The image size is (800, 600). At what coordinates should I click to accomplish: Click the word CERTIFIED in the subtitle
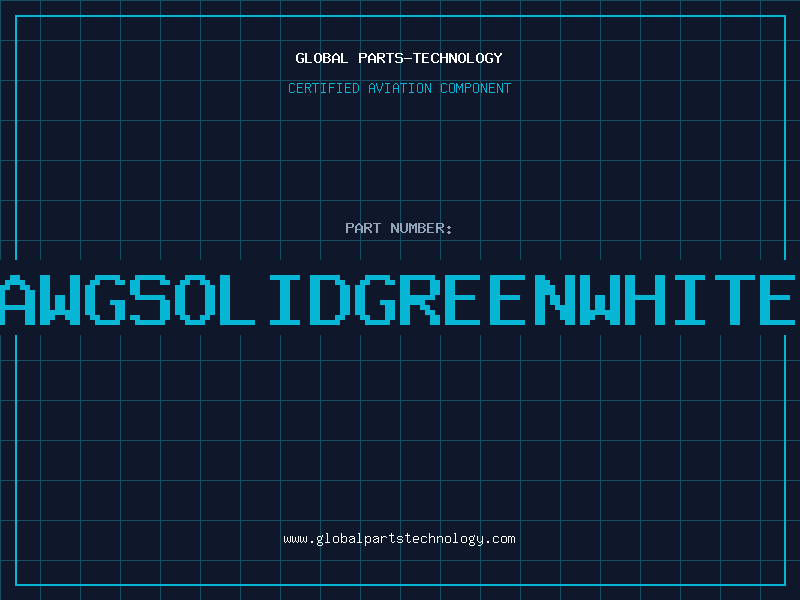[324, 88]
